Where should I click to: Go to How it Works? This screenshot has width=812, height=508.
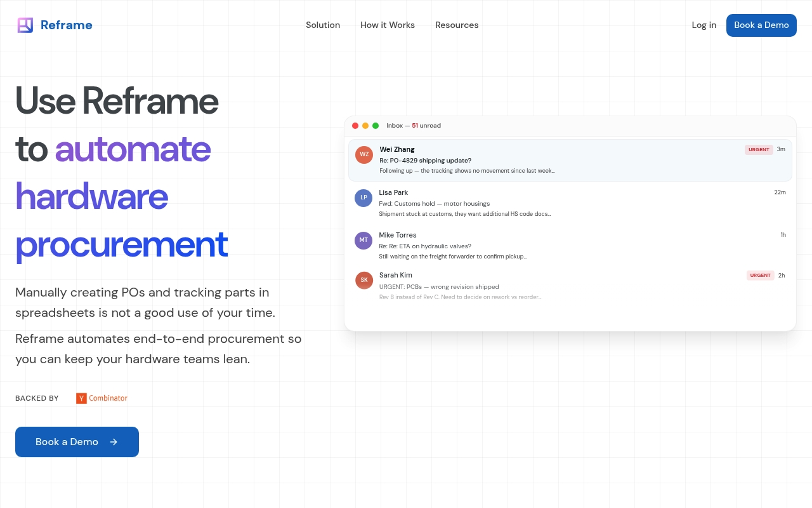[x=388, y=25]
